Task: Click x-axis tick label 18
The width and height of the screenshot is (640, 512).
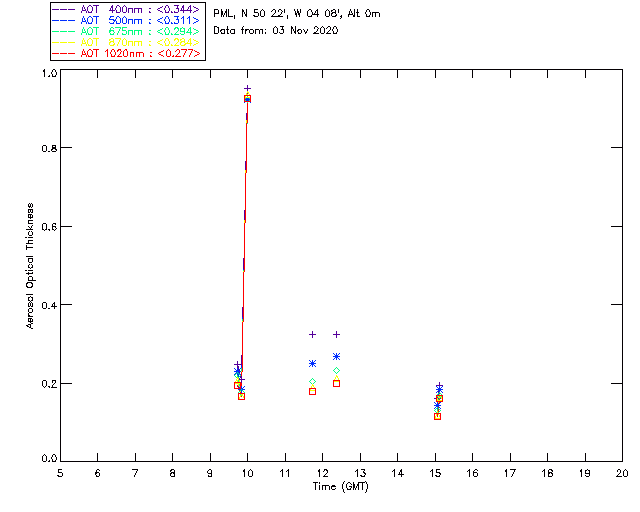Action: 547,473
